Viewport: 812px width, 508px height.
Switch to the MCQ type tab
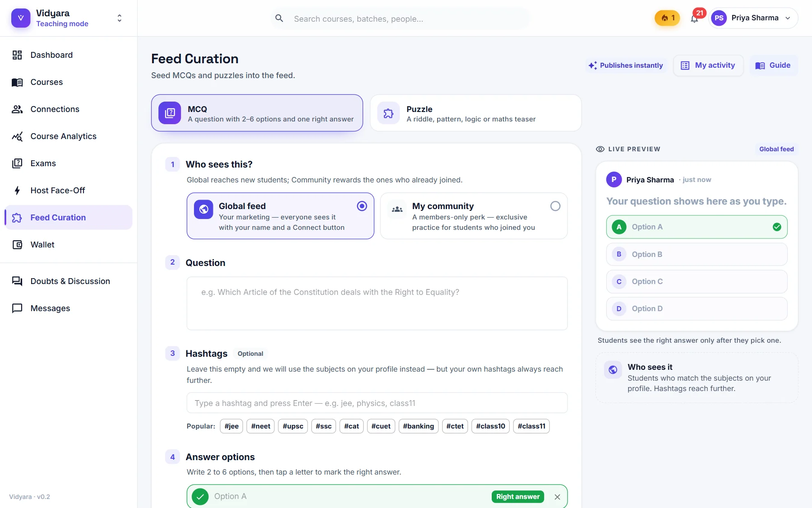(257, 113)
